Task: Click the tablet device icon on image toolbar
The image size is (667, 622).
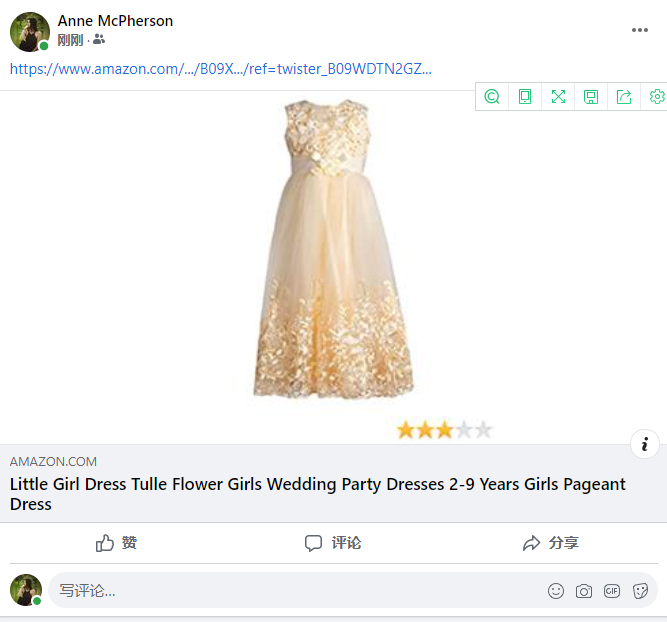Action: 525,96
